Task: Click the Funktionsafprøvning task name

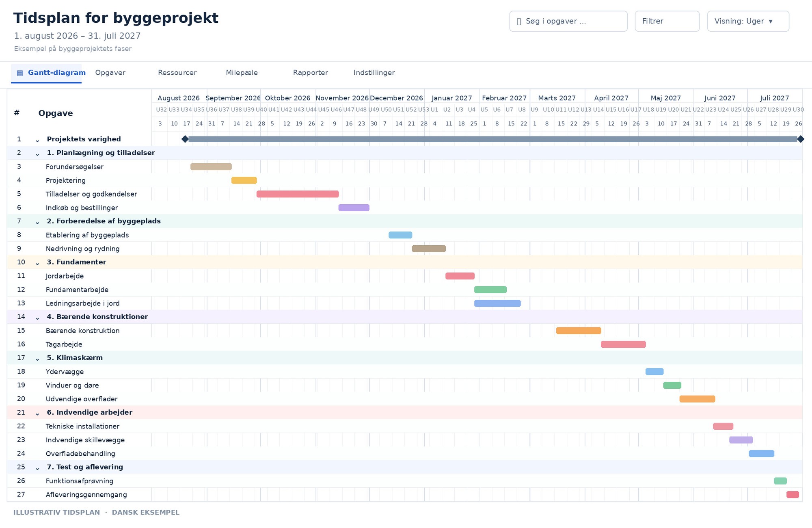Action: tap(80, 481)
